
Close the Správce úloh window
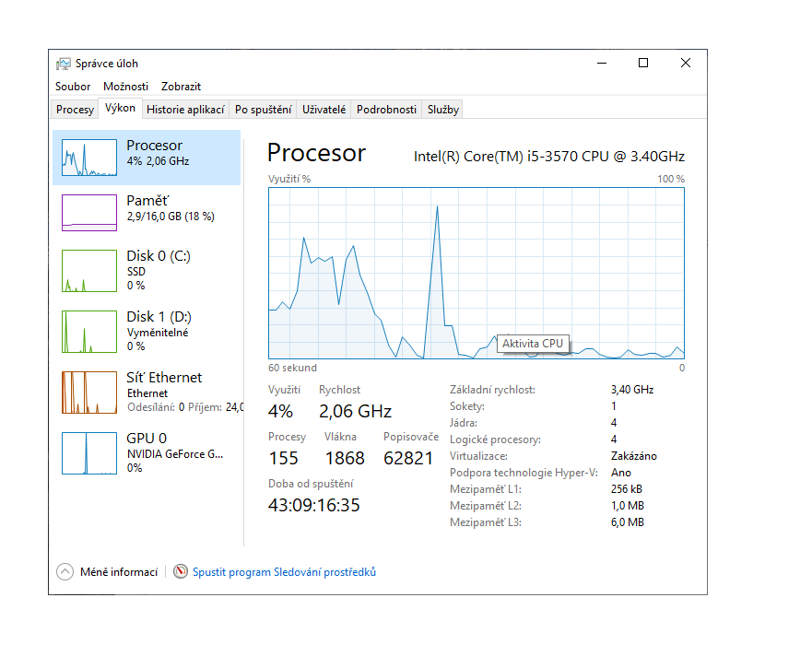pos(685,64)
